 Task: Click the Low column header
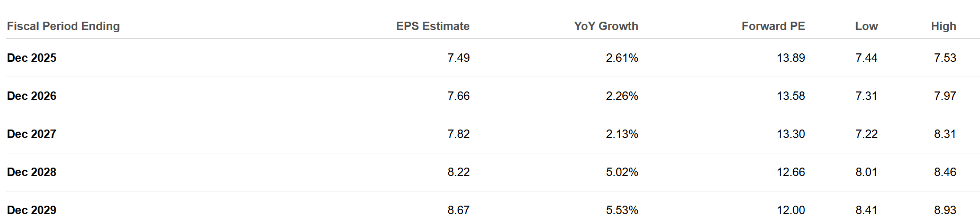(866, 26)
